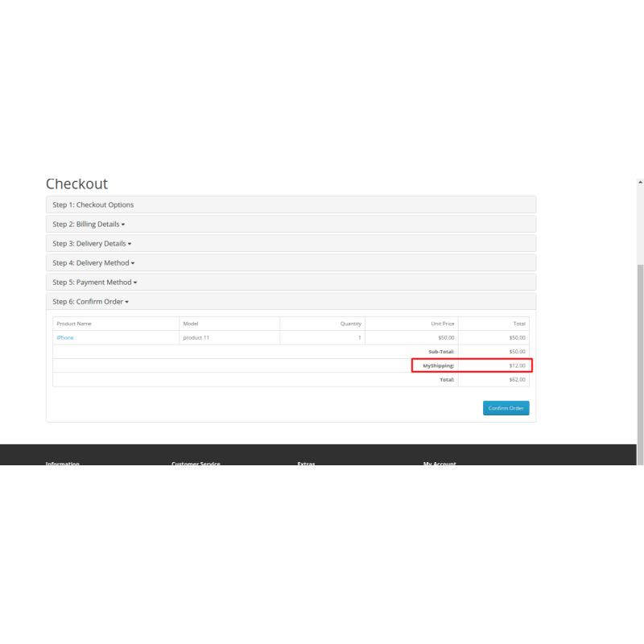Screen dimensions: 644x644
Task: Expand Step 3: Delivery Details section
Action: [x=90, y=243]
